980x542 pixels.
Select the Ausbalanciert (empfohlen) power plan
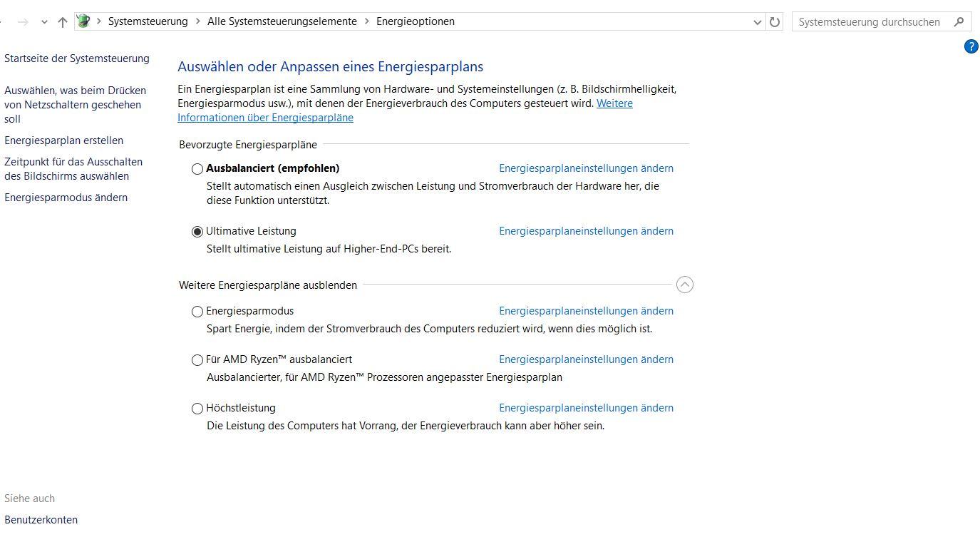pyautogui.click(x=197, y=169)
